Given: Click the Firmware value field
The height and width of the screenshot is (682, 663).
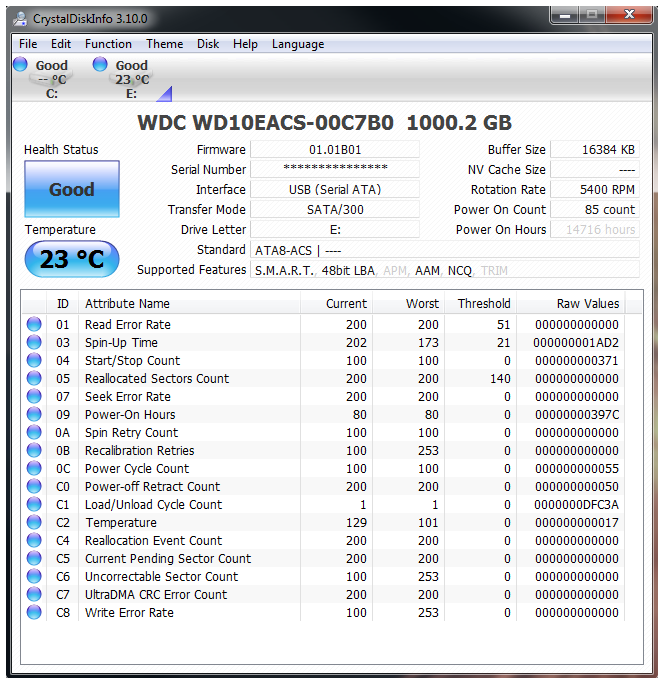Looking at the screenshot, I should pos(335,150).
